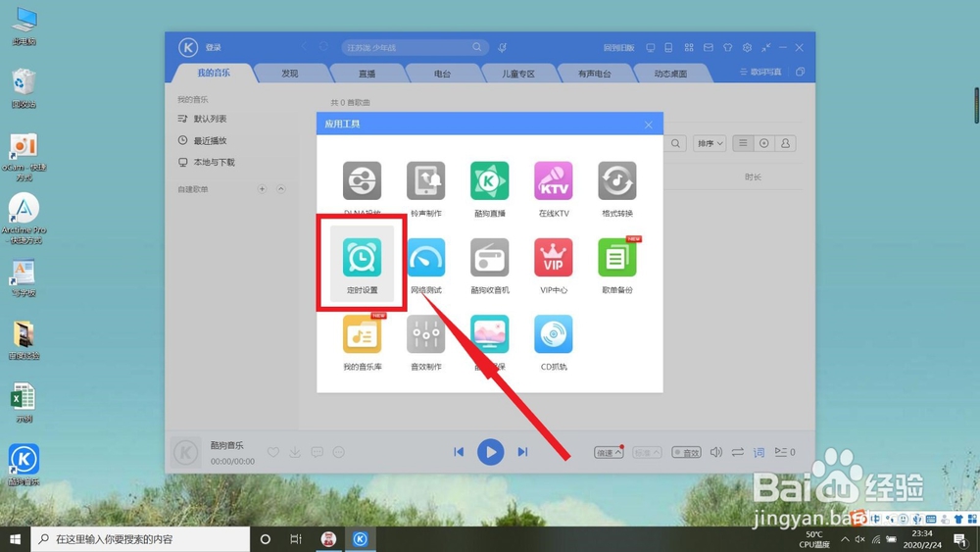Screen dimensions: 980x552
Task: Switch to the 直播 tab
Action: coord(367,74)
